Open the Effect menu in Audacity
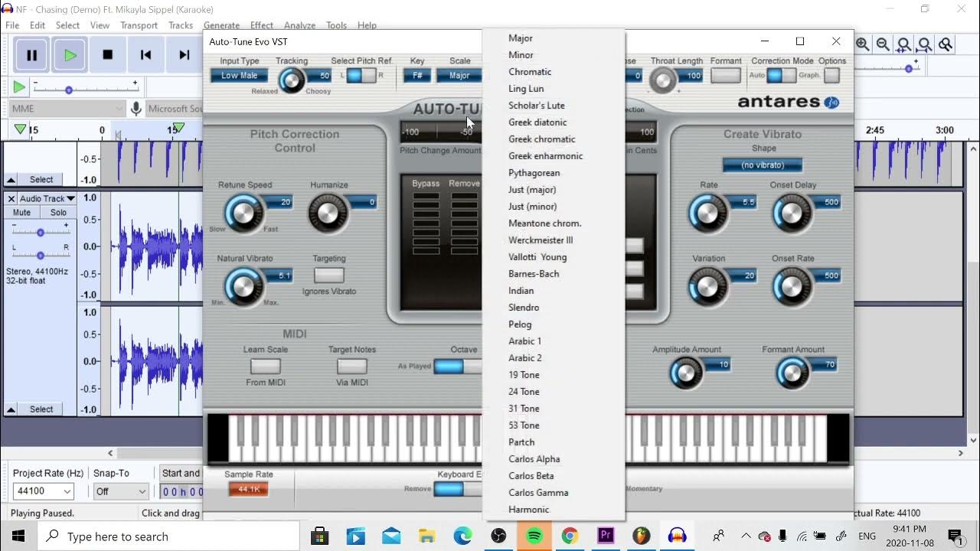The height and width of the screenshot is (551, 980). [261, 25]
